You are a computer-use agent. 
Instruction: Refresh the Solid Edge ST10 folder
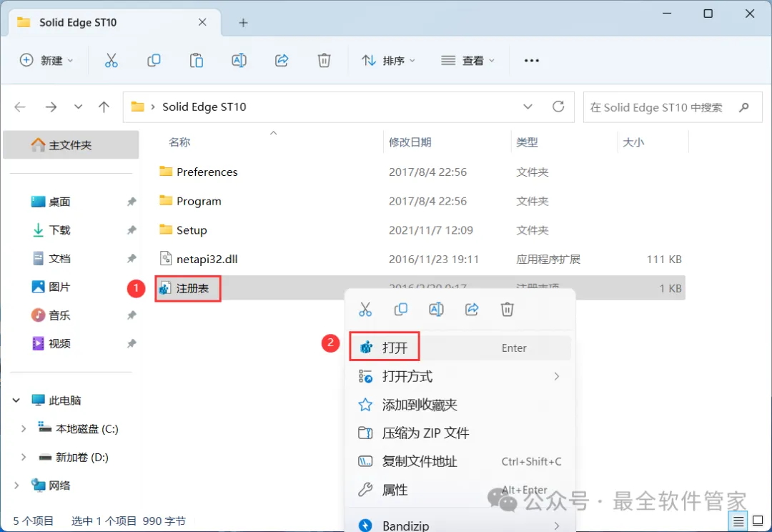pyautogui.click(x=558, y=107)
